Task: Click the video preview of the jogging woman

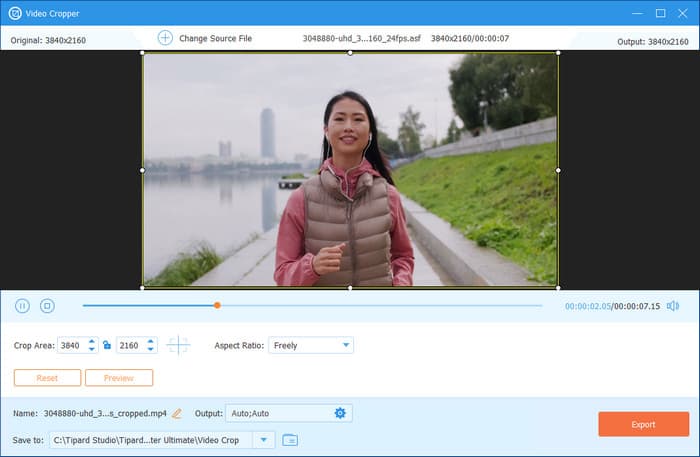Action: 350,170
